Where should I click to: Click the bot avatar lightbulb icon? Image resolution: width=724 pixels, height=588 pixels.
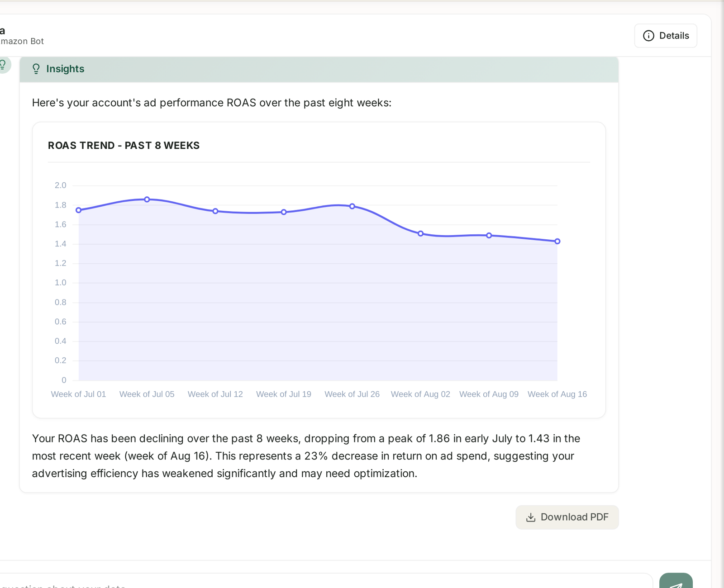click(3, 65)
